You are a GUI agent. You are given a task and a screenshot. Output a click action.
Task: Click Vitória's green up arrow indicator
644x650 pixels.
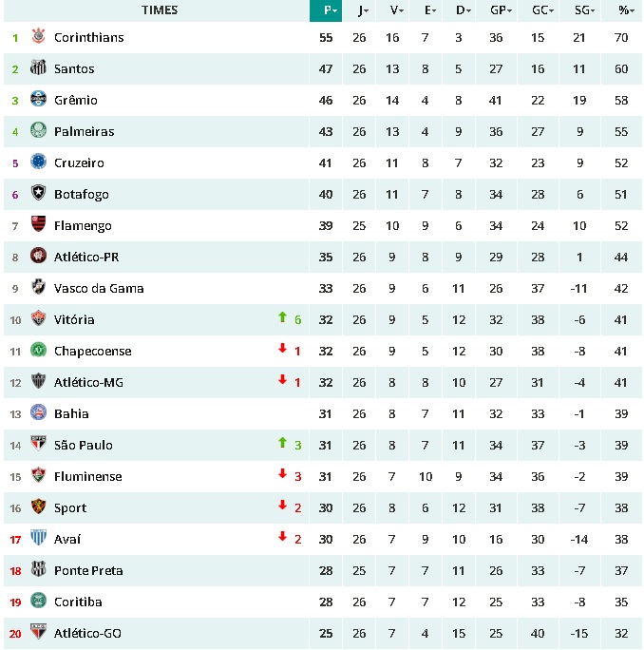[282, 318]
